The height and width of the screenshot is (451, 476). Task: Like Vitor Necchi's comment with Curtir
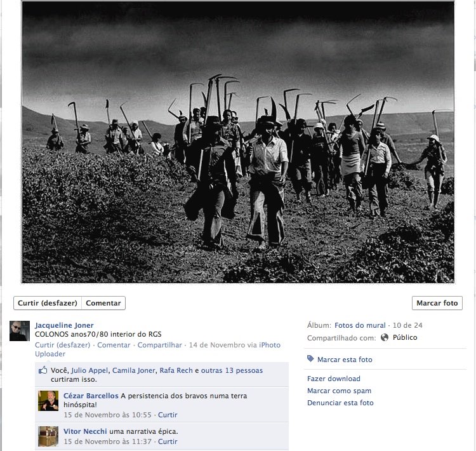(168, 441)
